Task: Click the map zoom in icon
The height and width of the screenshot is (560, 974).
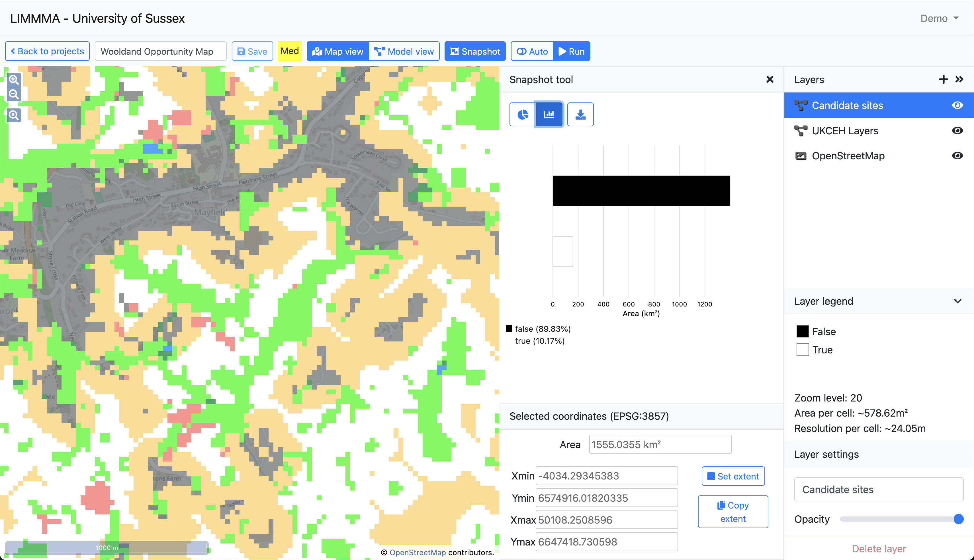Action: (x=14, y=80)
